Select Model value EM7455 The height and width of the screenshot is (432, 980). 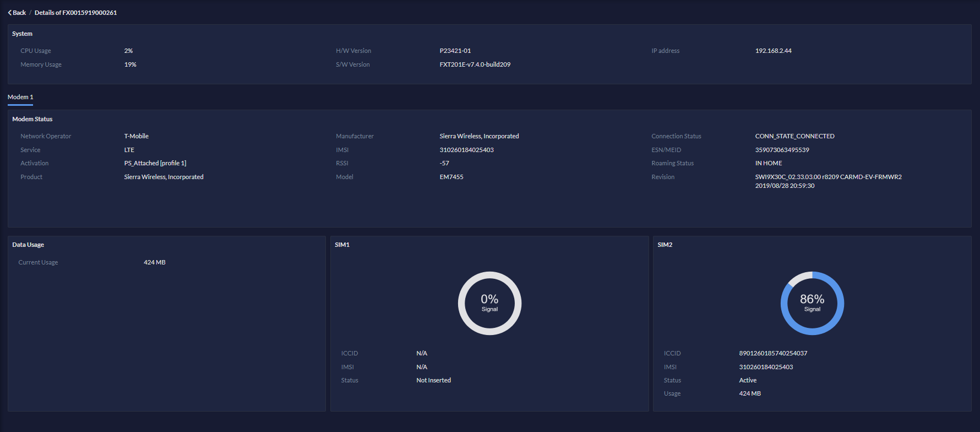pos(451,177)
